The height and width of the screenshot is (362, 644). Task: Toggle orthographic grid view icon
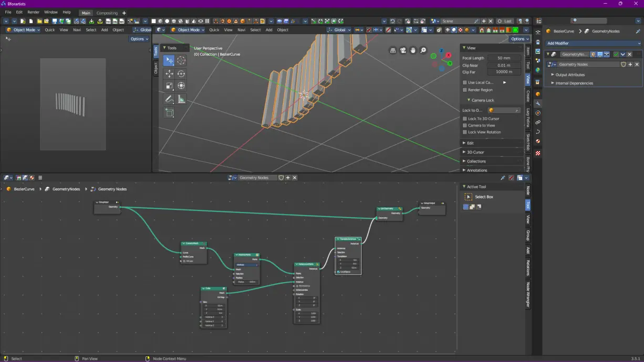click(393, 50)
